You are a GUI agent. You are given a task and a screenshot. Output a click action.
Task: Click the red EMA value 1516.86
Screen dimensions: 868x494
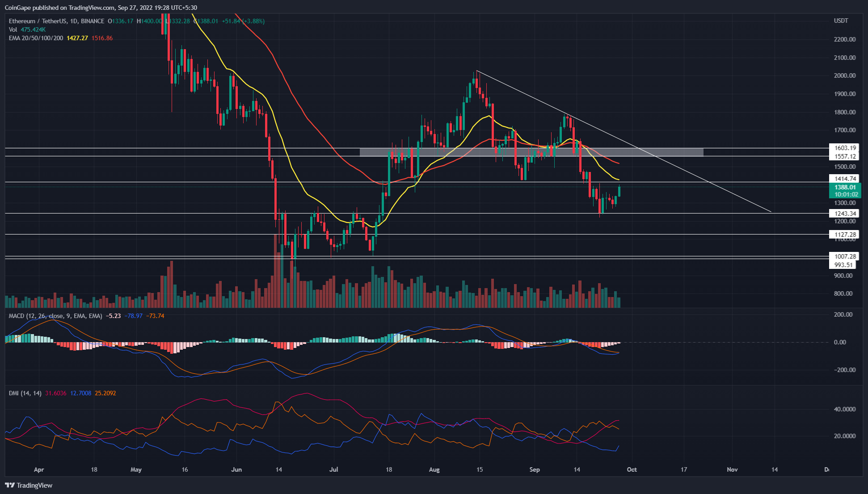pos(102,38)
